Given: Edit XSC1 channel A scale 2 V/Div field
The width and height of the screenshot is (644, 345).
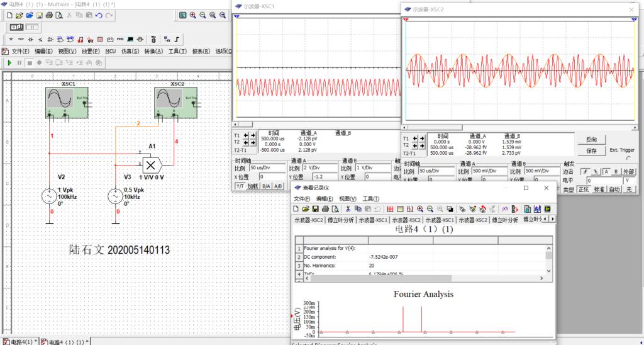Looking at the screenshot, I should pos(320,167).
